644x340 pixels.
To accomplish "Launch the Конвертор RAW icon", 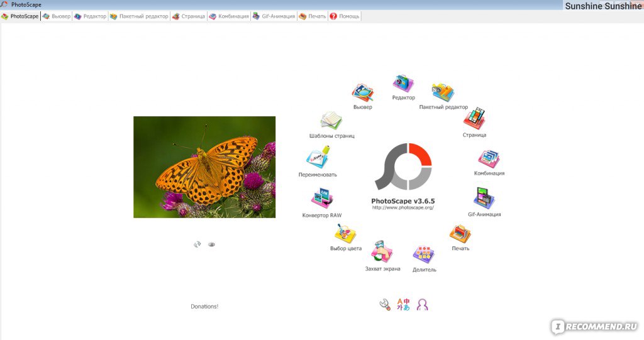I will 322,200.
